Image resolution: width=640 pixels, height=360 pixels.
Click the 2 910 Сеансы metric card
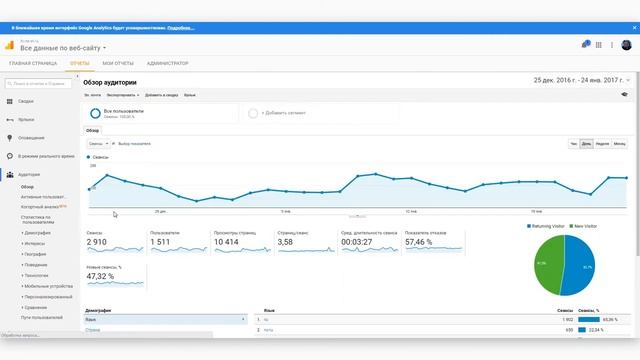tap(115, 242)
